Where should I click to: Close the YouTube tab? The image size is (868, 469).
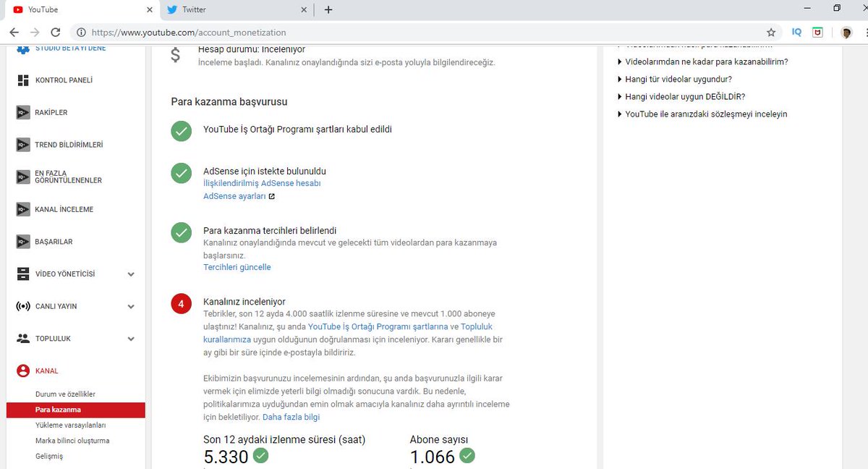tap(150, 10)
